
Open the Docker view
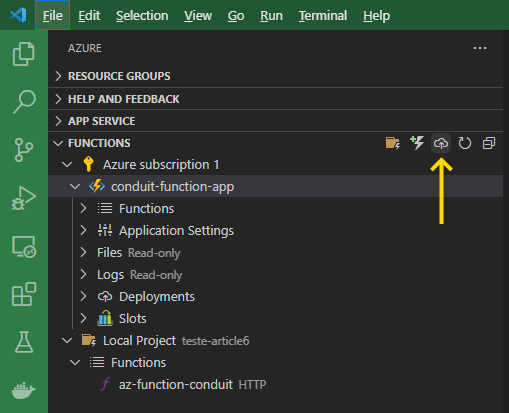tap(24, 390)
